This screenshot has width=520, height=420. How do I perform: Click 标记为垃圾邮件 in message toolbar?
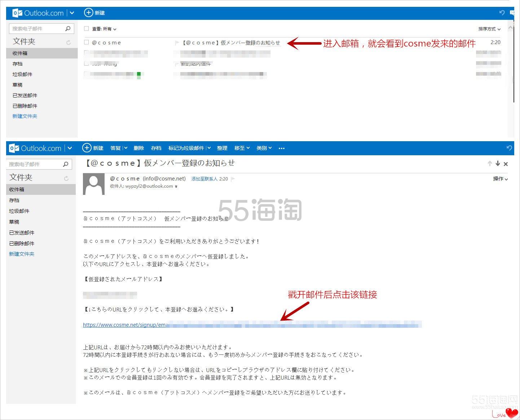click(186, 148)
